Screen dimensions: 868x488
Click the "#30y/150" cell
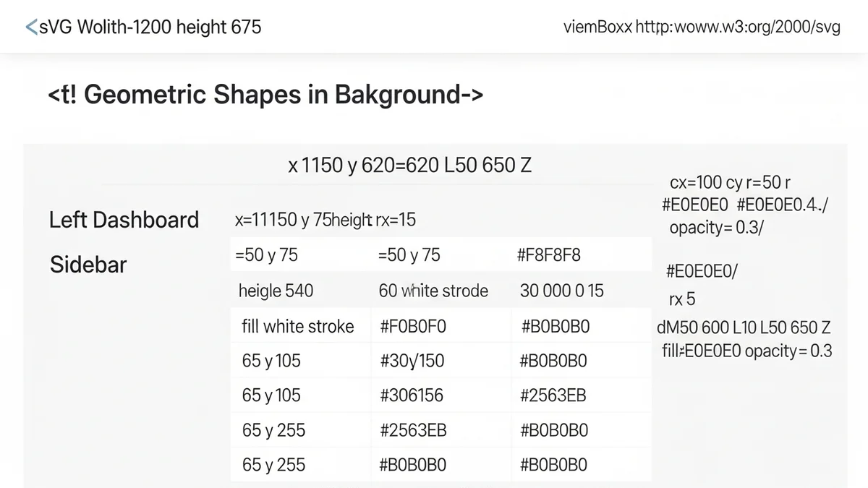point(412,361)
